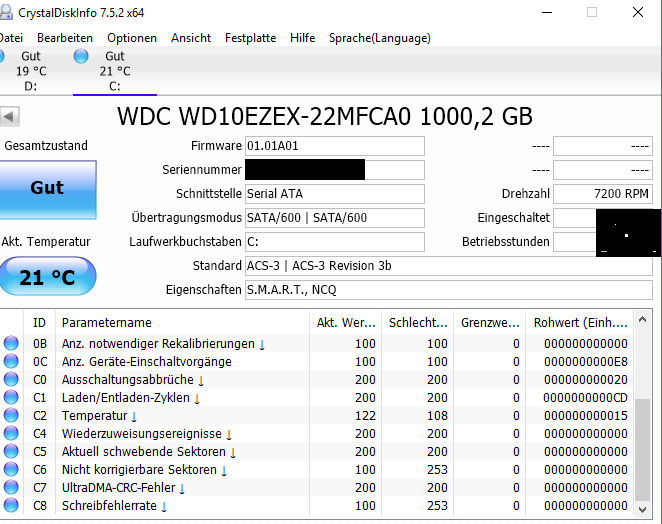
Task: Open the Ansicht menu
Action: [191, 38]
